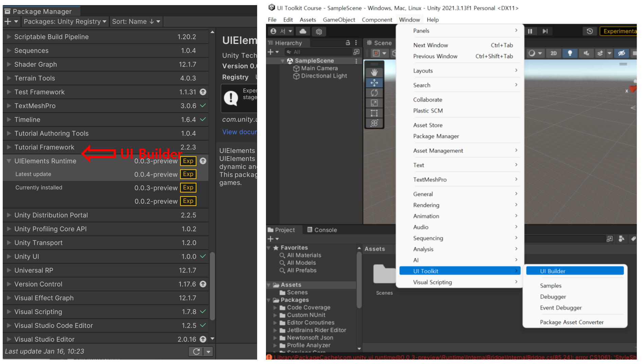Click the Pause playback button
This screenshot has height=364, width=643.
530,31
